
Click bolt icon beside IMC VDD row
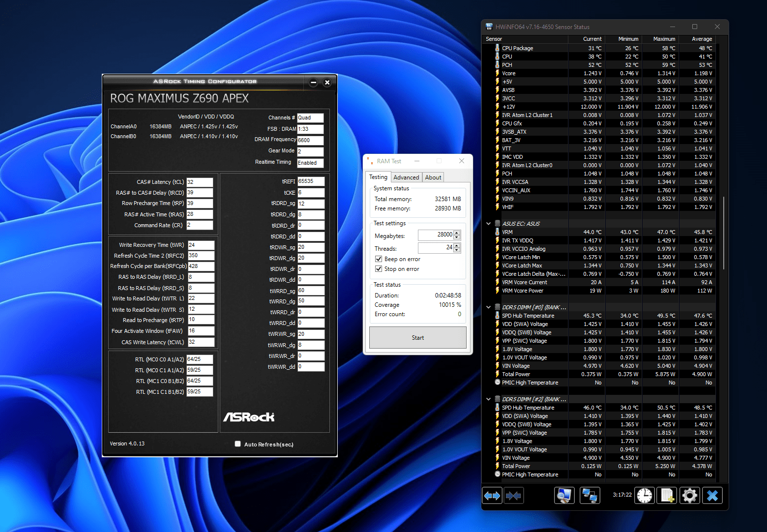[x=498, y=157]
